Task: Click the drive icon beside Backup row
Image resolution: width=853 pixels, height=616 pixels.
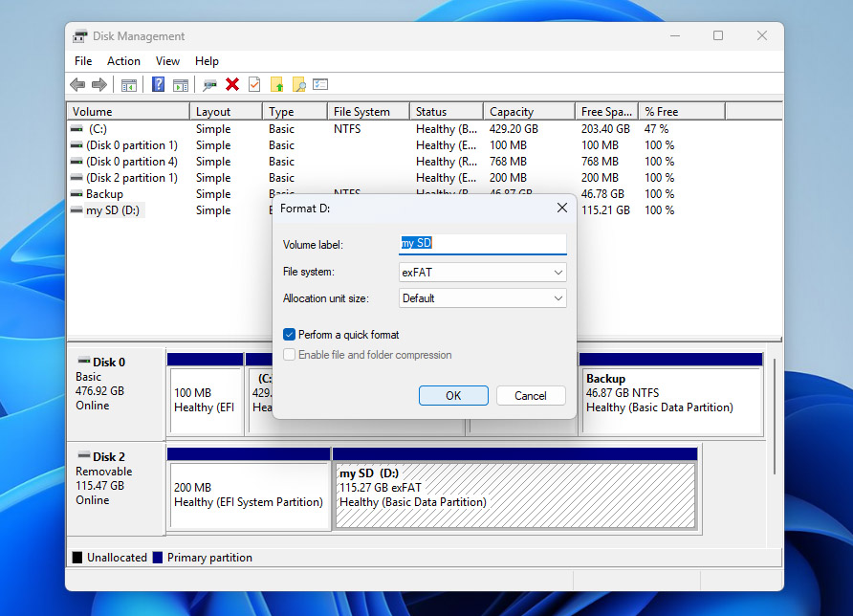Action: pos(77,194)
